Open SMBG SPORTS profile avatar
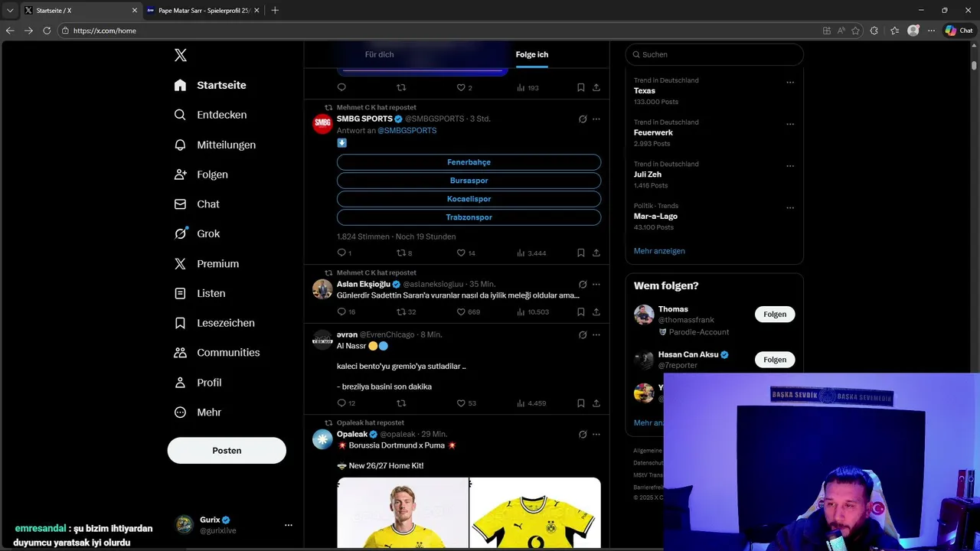This screenshot has width=980, height=551. click(322, 123)
